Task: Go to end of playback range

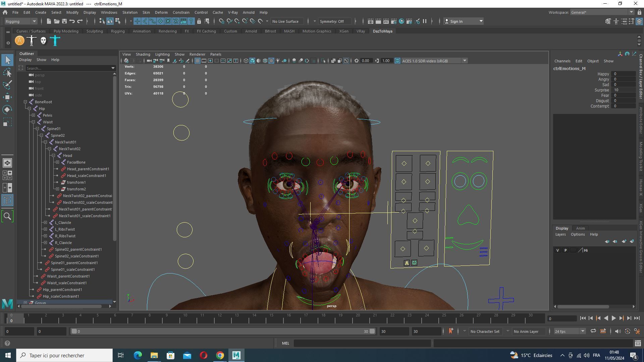Action: click(x=637, y=318)
